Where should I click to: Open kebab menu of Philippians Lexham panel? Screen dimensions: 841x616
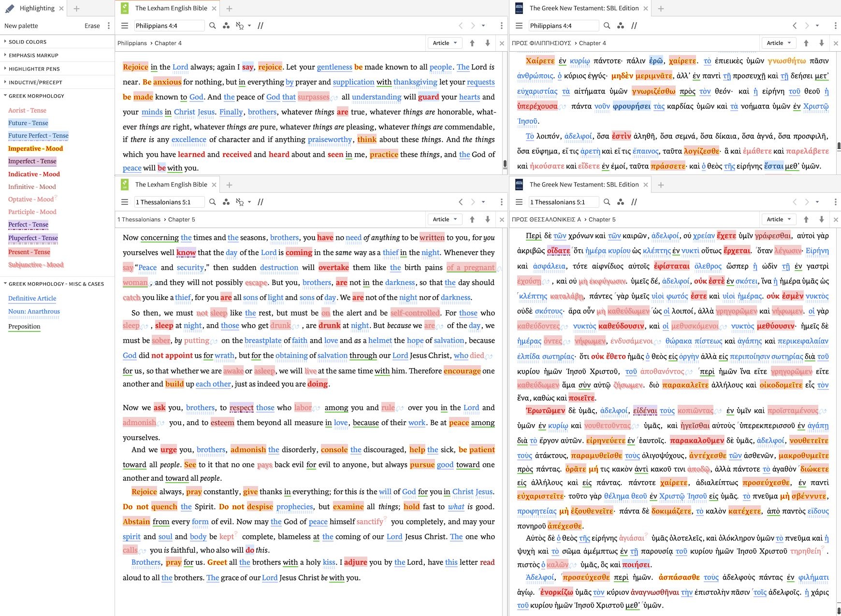pos(501,26)
